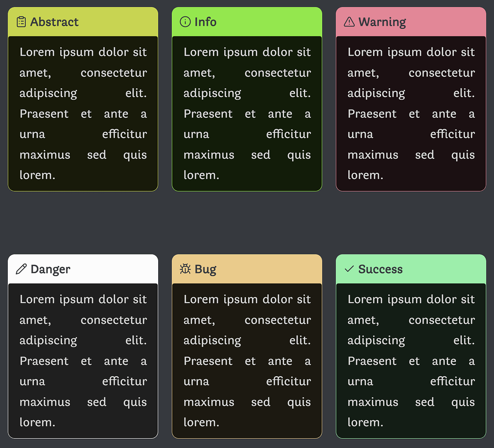Click the warning triangle beside the Warning title

[x=349, y=21]
